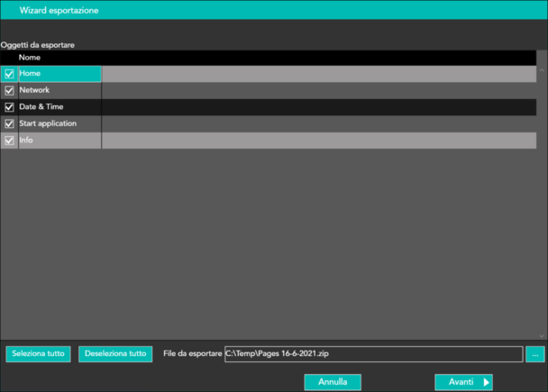548x392 pixels.
Task: Disable the Info export checkbox
Action: (9, 141)
